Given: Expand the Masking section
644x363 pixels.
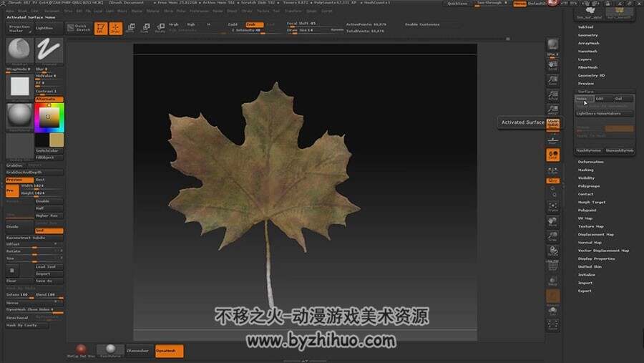Looking at the screenshot, I should (585, 170).
